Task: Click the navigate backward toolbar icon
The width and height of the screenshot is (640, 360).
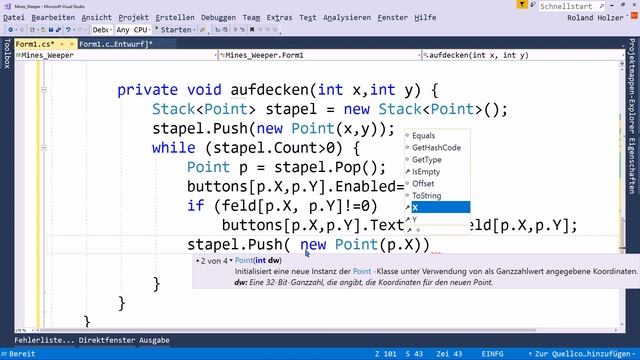Action: click(x=11, y=30)
